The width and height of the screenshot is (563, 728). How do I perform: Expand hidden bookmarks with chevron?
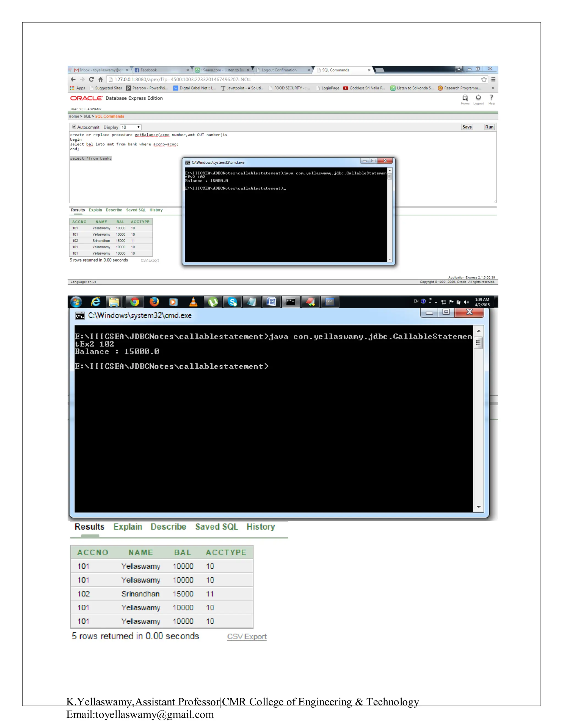click(493, 88)
